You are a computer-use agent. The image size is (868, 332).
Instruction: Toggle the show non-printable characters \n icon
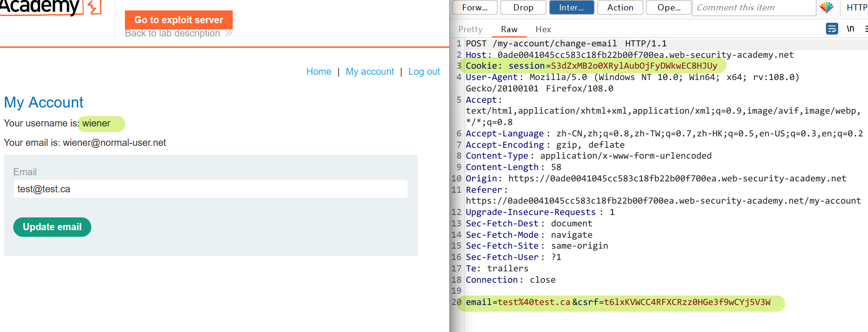(850, 29)
